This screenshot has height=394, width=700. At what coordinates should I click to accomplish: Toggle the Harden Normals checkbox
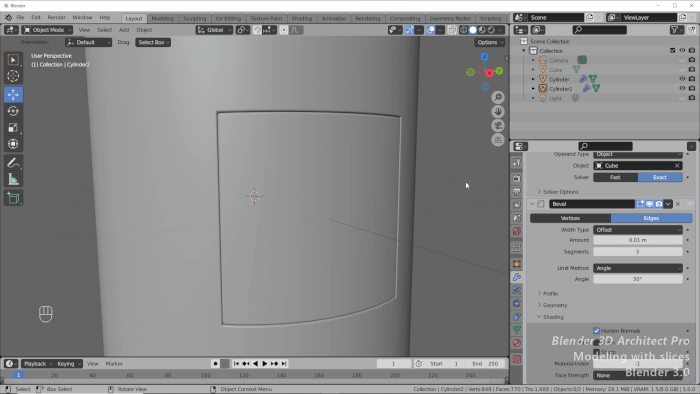pos(596,331)
